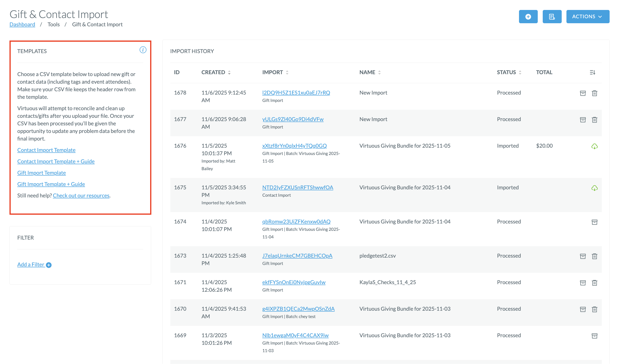
Task: Download import 1676 with cloud icon
Action: [594, 146]
